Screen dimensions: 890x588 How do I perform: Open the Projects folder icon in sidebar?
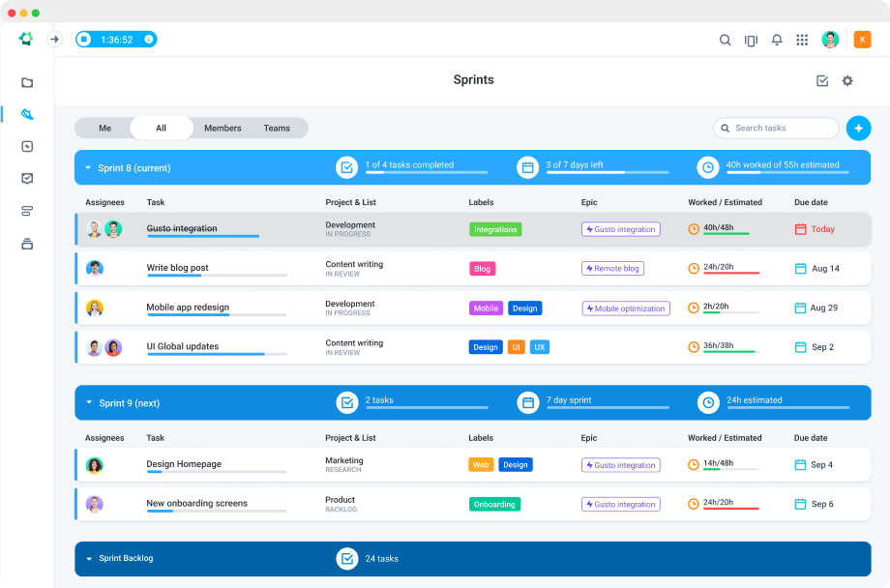click(26, 82)
